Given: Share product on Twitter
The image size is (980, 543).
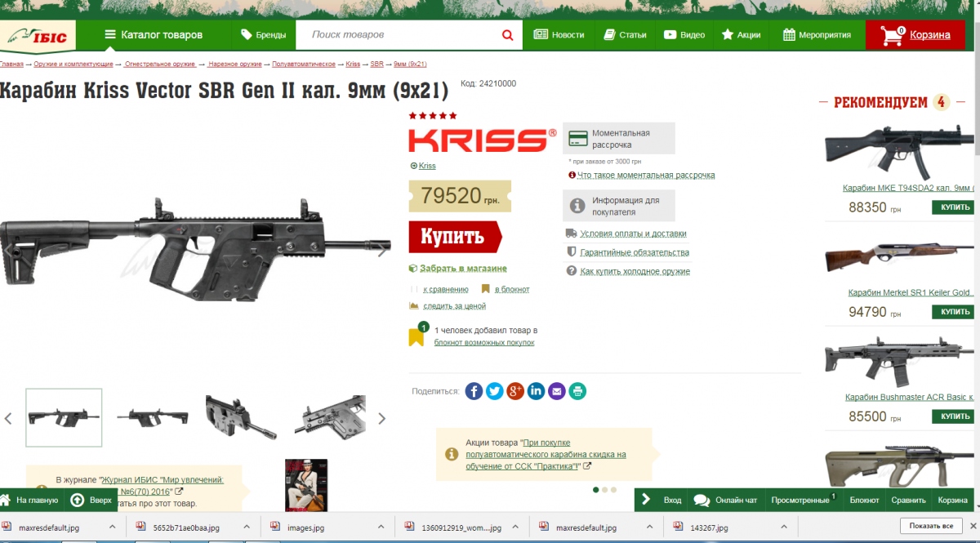Looking at the screenshot, I should (495, 391).
